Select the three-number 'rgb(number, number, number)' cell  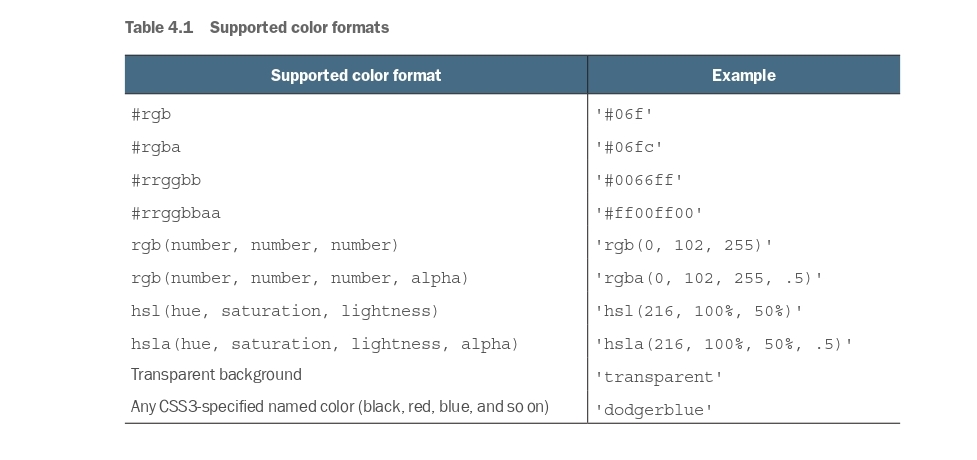(265, 245)
